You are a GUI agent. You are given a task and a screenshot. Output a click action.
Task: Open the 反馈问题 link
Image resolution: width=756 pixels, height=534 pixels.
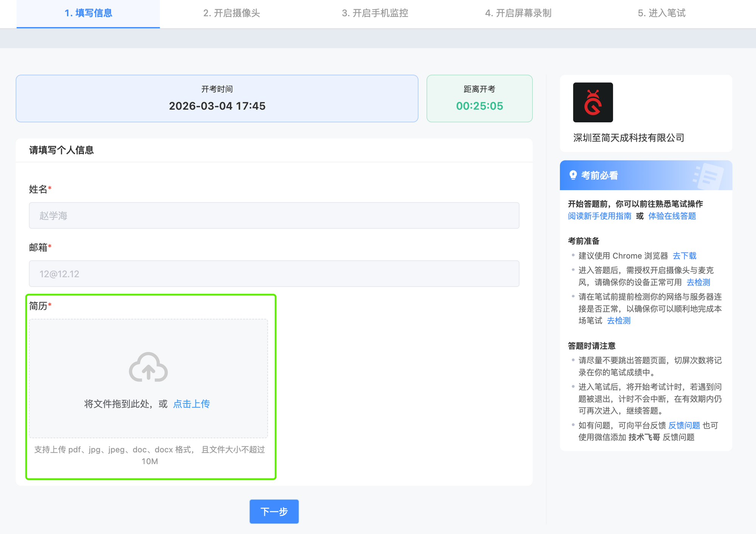click(684, 425)
